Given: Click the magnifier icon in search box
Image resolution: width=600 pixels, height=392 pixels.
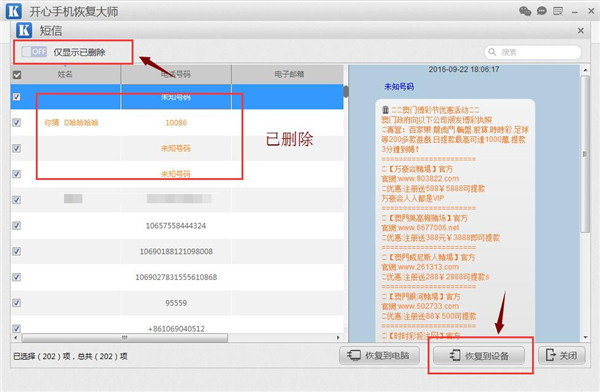Looking at the screenshot, I should [x=492, y=52].
